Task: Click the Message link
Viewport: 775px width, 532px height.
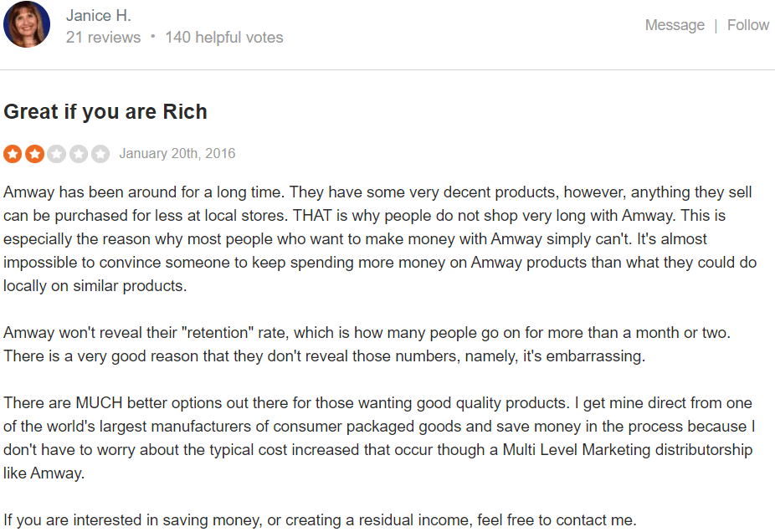Action: click(x=675, y=25)
